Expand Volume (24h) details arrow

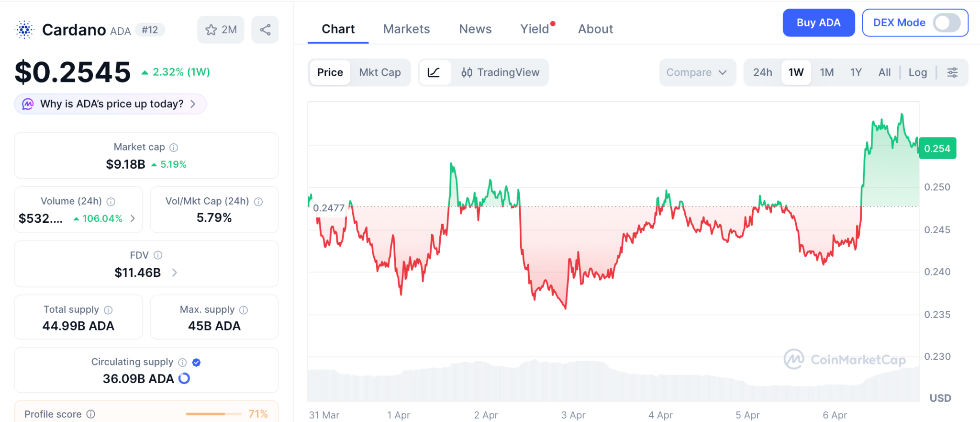tap(133, 218)
